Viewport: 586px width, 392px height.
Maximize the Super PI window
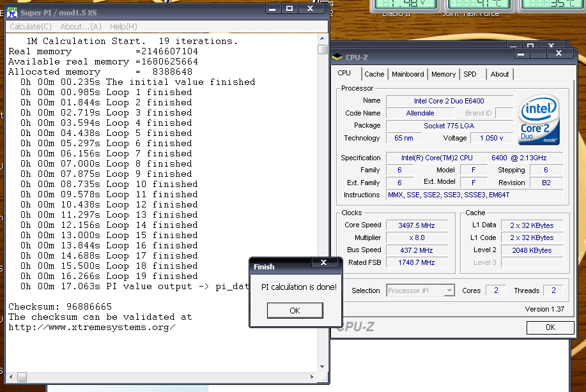289,8
